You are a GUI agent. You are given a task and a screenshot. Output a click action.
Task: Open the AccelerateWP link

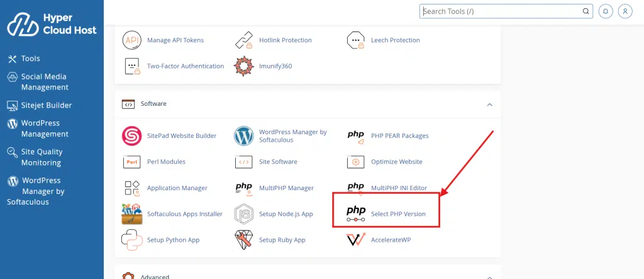click(x=391, y=240)
